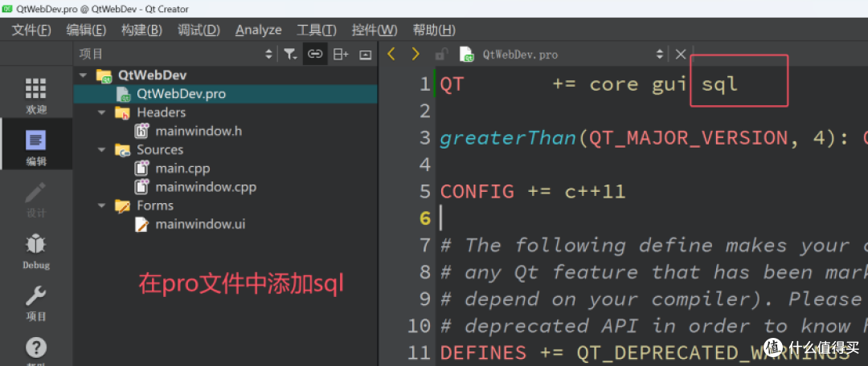Click the split panel icon
Viewport: 868px width, 366px height.
[341, 54]
